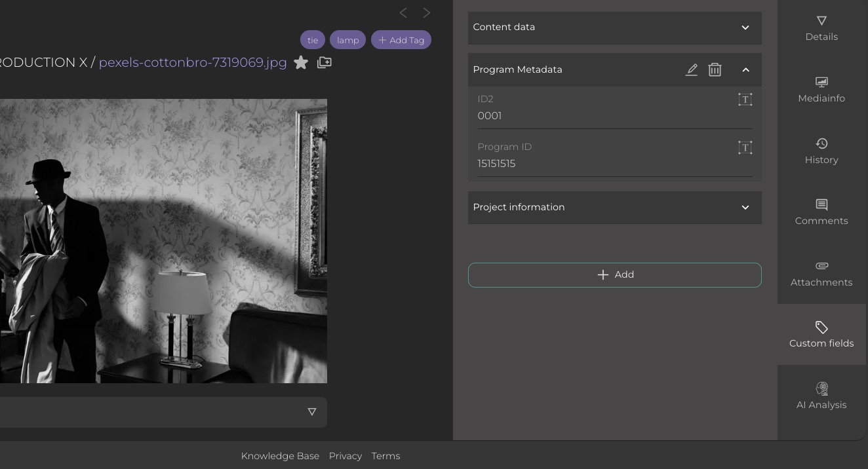Screen dimensions: 868x469
Task: Open the Knowledge Base link
Action: coord(280,456)
